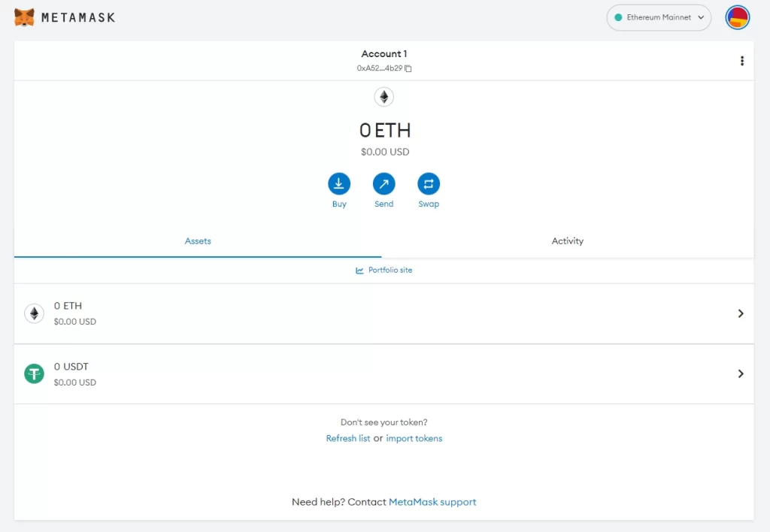This screenshot has width=770, height=532.
Task: Open the 0 USDT asset row chevron
Action: click(741, 374)
